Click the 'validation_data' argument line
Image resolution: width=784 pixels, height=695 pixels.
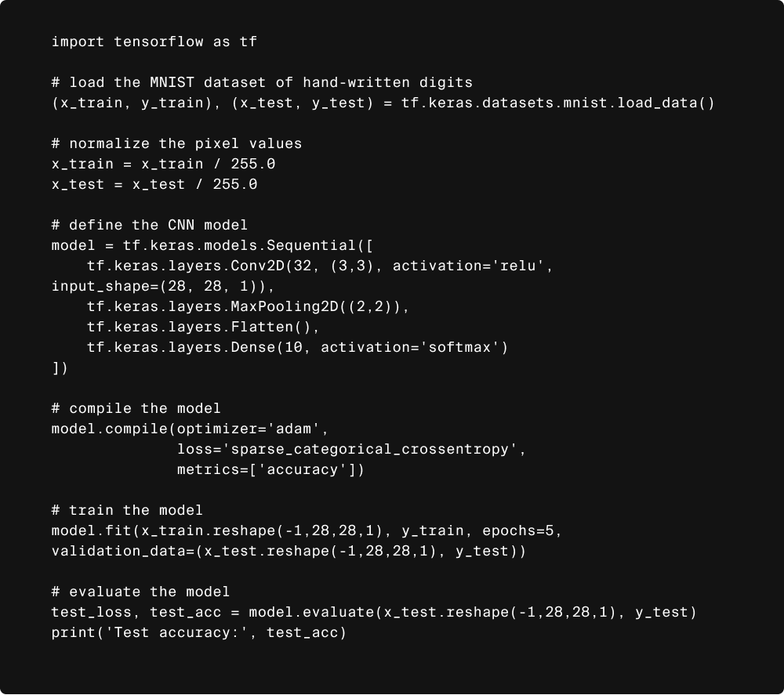289,551
